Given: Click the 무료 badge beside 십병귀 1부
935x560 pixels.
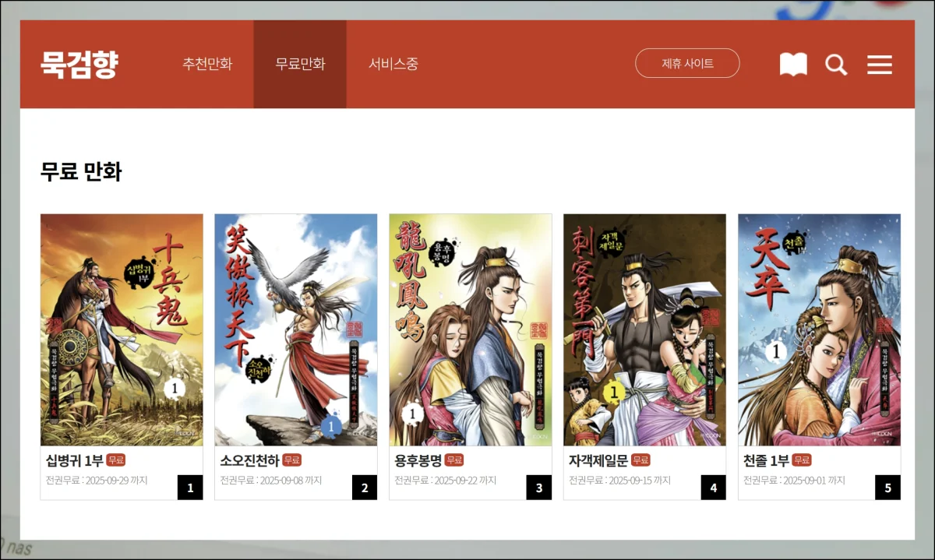Looking at the screenshot, I should 116,460.
